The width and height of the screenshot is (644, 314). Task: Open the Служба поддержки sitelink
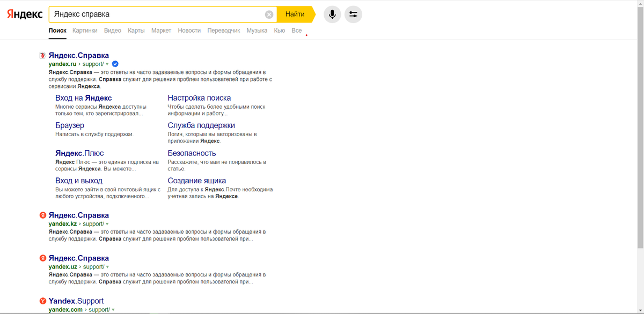tap(201, 125)
